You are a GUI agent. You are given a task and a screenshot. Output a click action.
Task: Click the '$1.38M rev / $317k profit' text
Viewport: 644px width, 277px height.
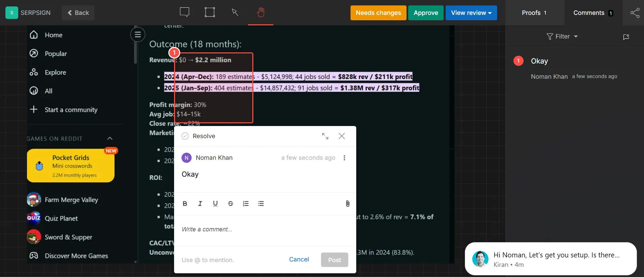coord(380,88)
